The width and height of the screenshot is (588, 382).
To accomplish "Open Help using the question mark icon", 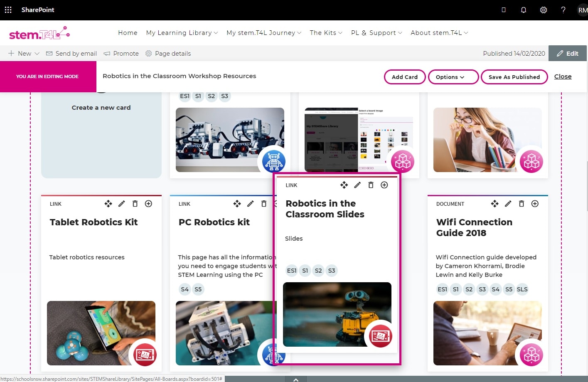I will [563, 10].
